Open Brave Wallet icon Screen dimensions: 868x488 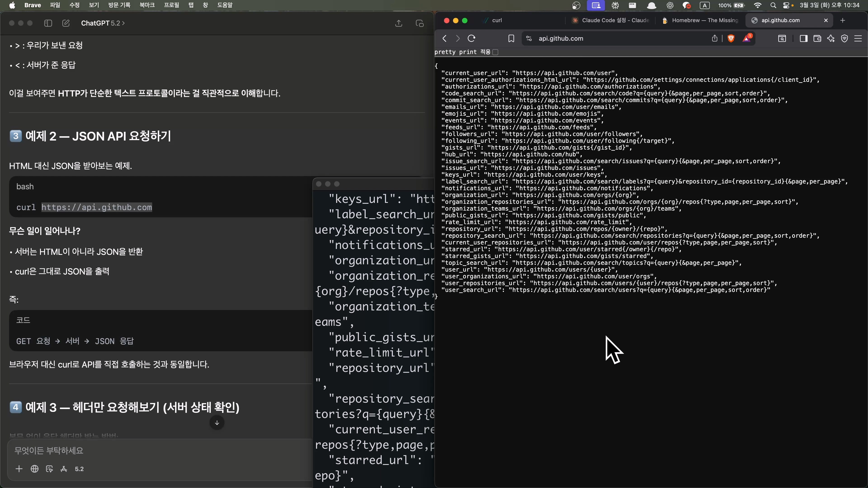pyautogui.click(x=817, y=38)
